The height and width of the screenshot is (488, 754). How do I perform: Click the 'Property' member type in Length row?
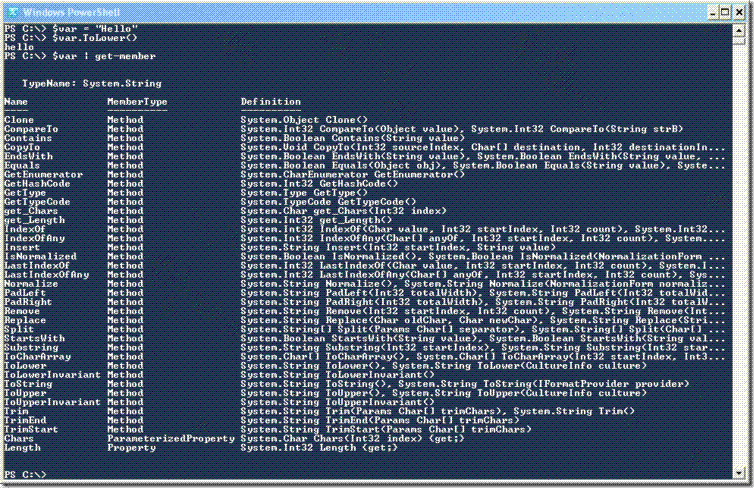tap(131, 448)
